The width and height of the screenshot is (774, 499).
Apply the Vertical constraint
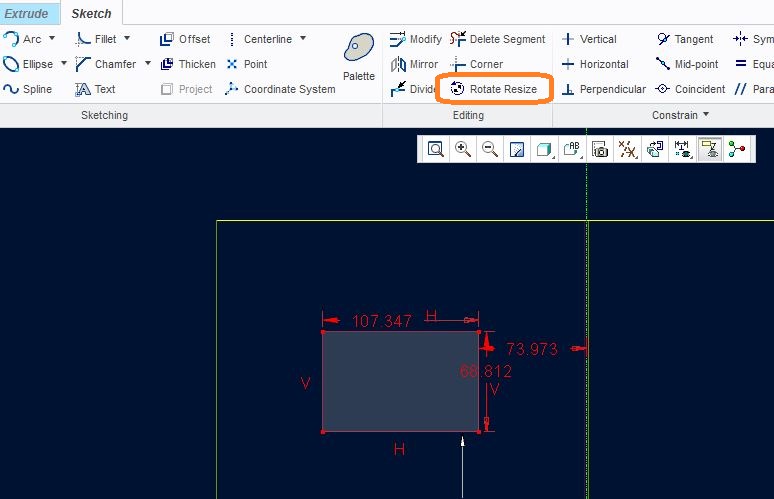click(x=589, y=39)
